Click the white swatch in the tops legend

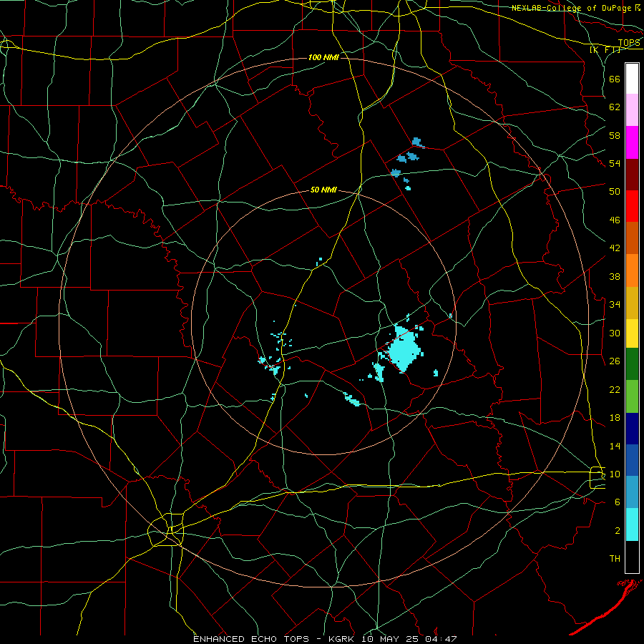tap(632, 79)
